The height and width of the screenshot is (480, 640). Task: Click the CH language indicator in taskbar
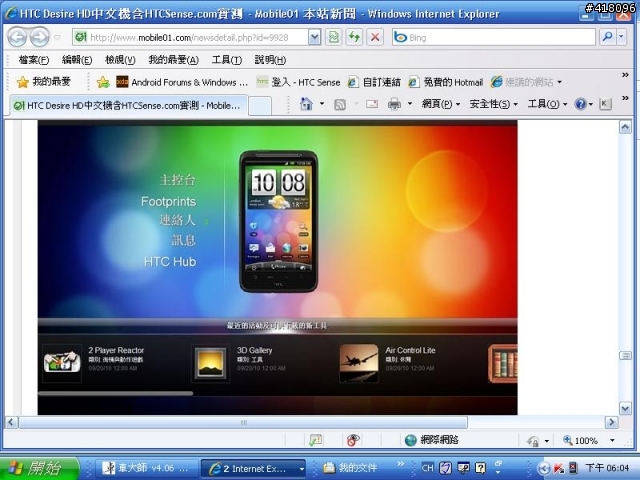427,468
